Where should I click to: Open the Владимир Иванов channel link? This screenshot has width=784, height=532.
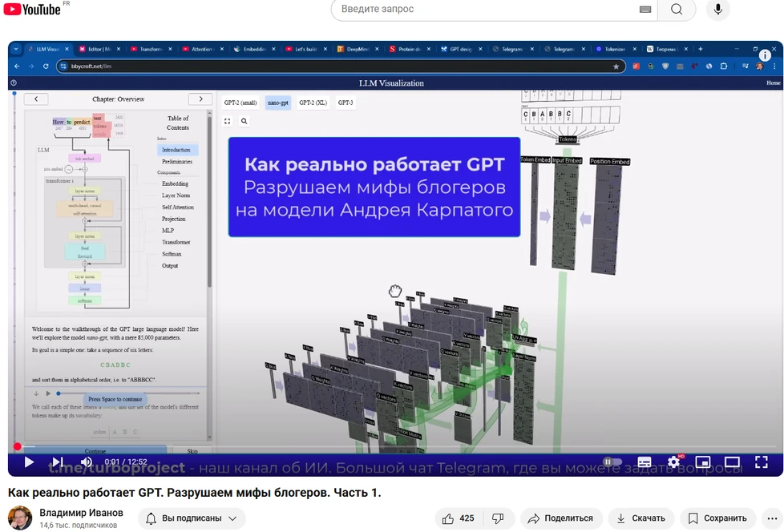pyautogui.click(x=81, y=513)
